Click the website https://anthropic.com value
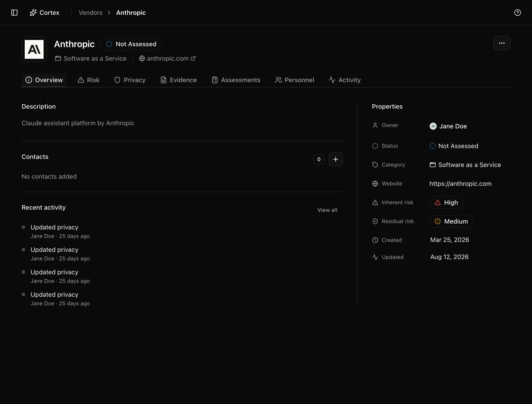Image resolution: width=532 pixels, height=404 pixels. pyautogui.click(x=460, y=184)
